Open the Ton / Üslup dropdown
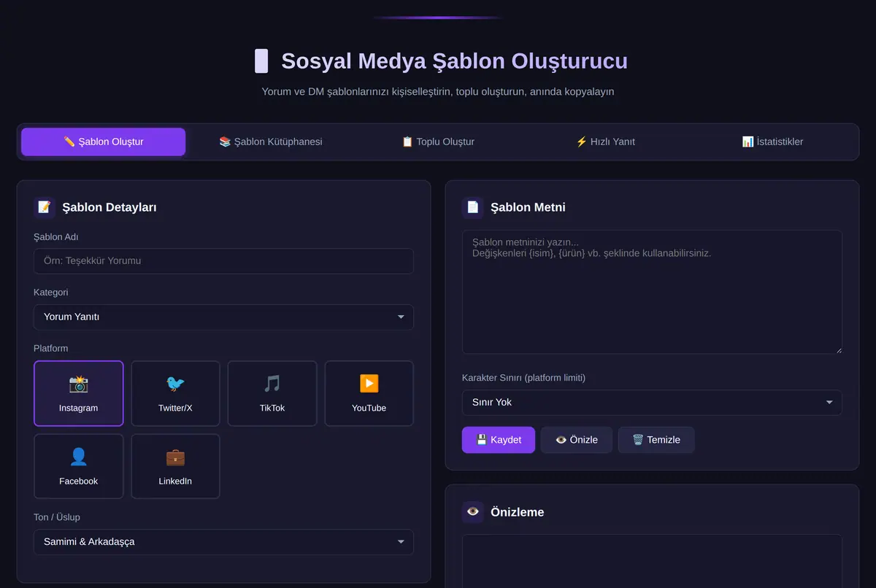876x588 pixels. (223, 542)
